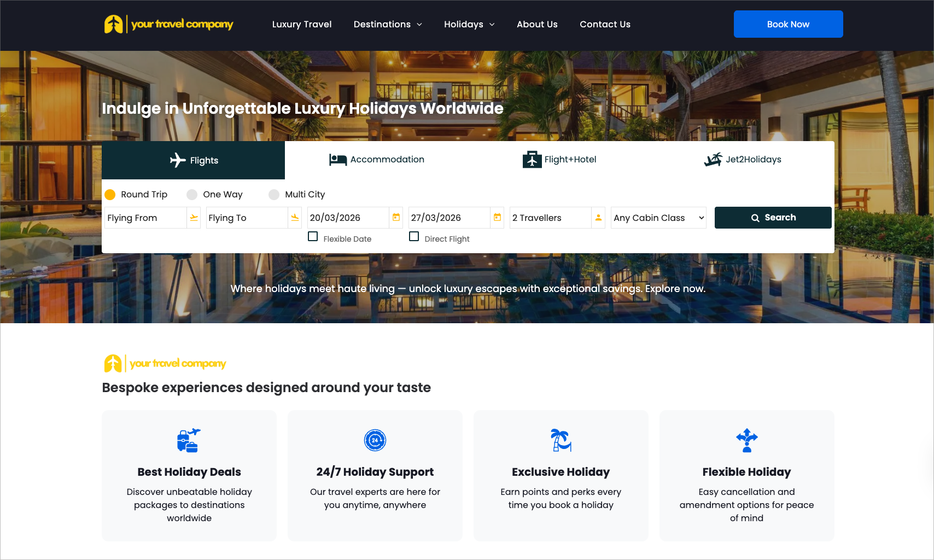Expand the Holidays navigation dropdown
The height and width of the screenshot is (560, 934).
coord(469,24)
